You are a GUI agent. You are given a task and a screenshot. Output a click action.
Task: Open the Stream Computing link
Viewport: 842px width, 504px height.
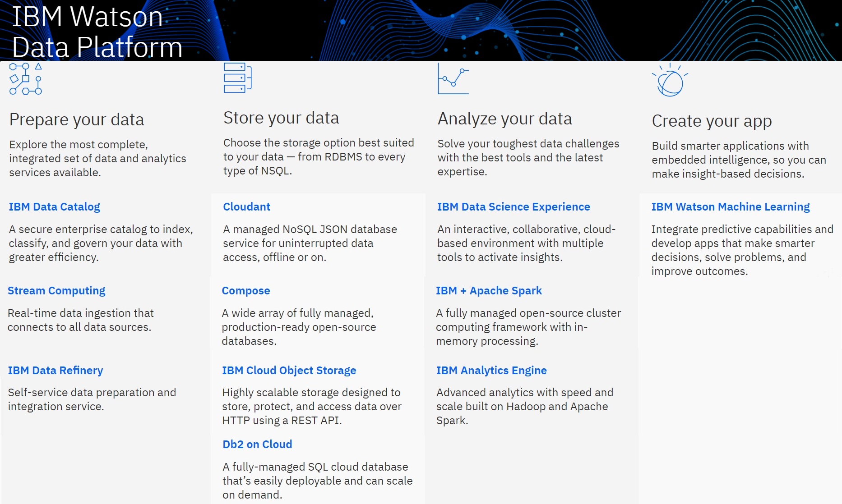click(56, 290)
